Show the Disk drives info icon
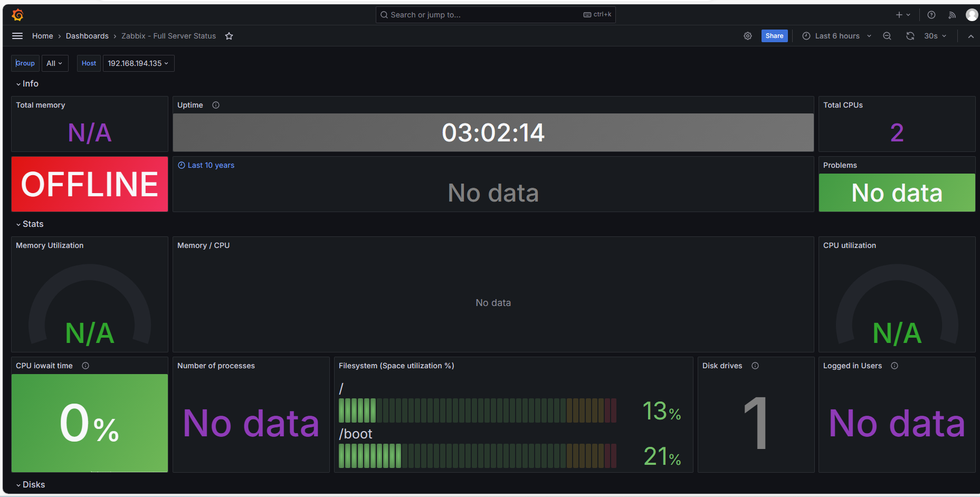This screenshot has height=497, width=980. [x=755, y=366]
